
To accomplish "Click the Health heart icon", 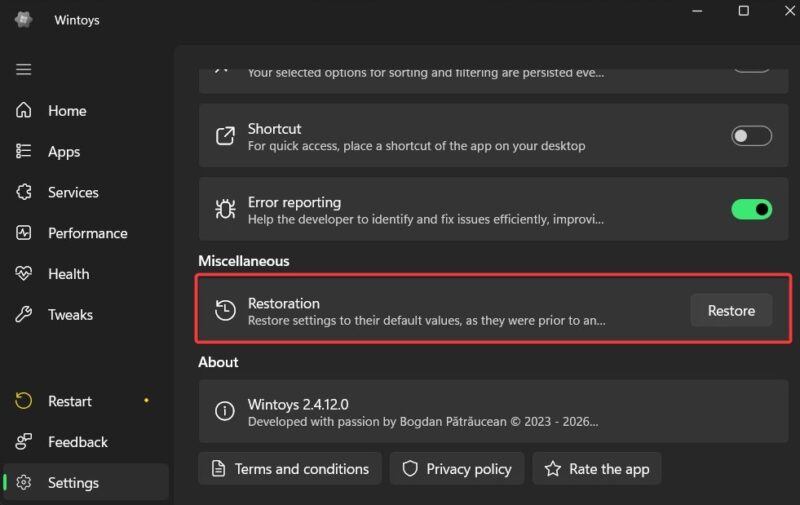I will click(23, 273).
